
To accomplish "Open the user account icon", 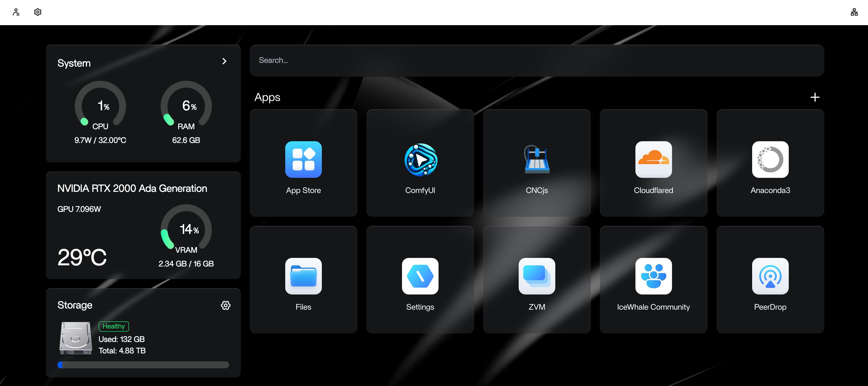I will [16, 12].
